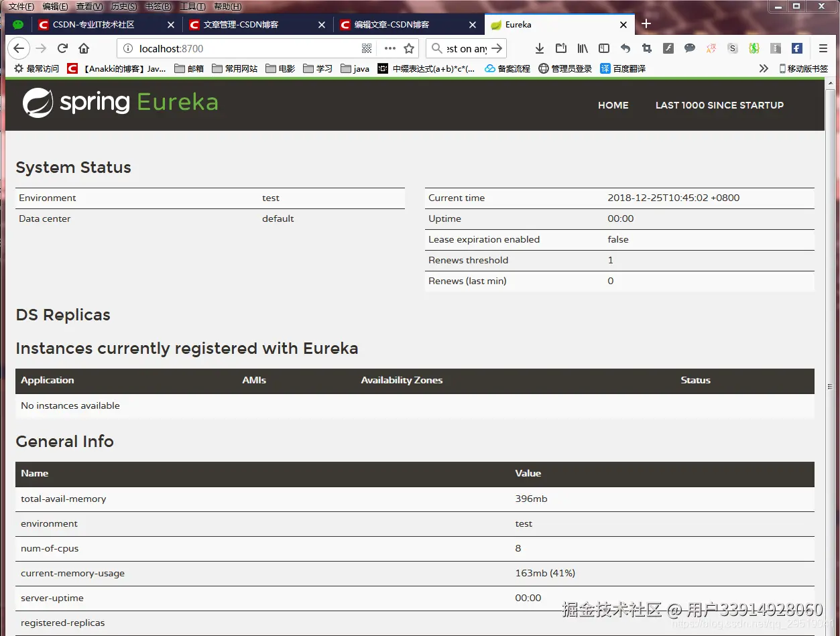This screenshot has width=840, height=636.
Task: Close the 文章管理-CSDN博客 tab
Action: [x=321, y=25]
